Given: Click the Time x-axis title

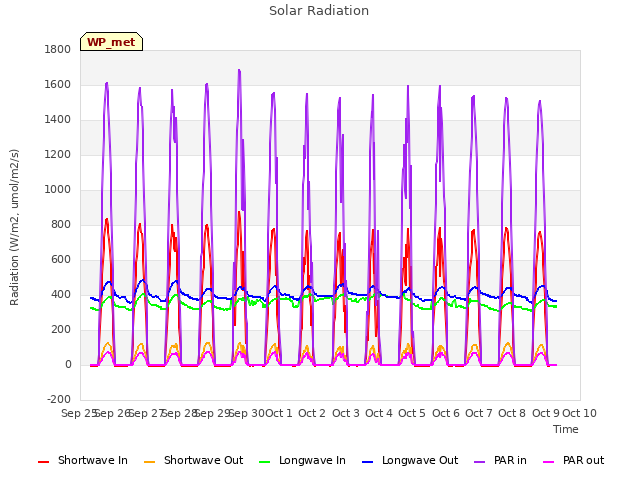Looking at the screenshot, I should pos(566,429).
